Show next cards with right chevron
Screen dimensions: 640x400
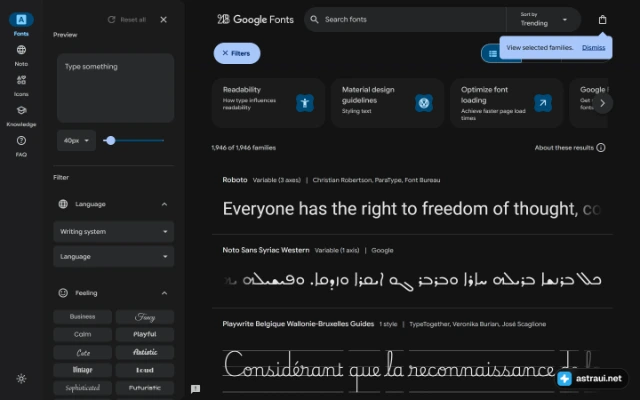pos(602,103)
